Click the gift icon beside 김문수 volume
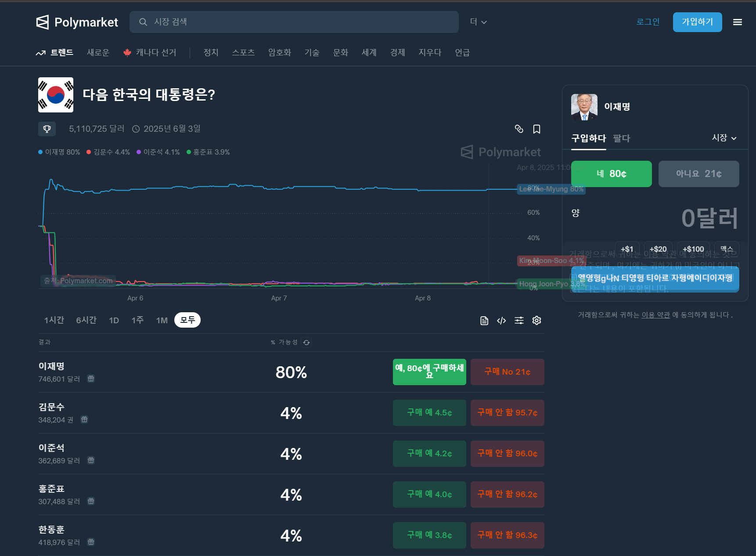This screenshot has width=756, height=556. [x=84, y=419]
